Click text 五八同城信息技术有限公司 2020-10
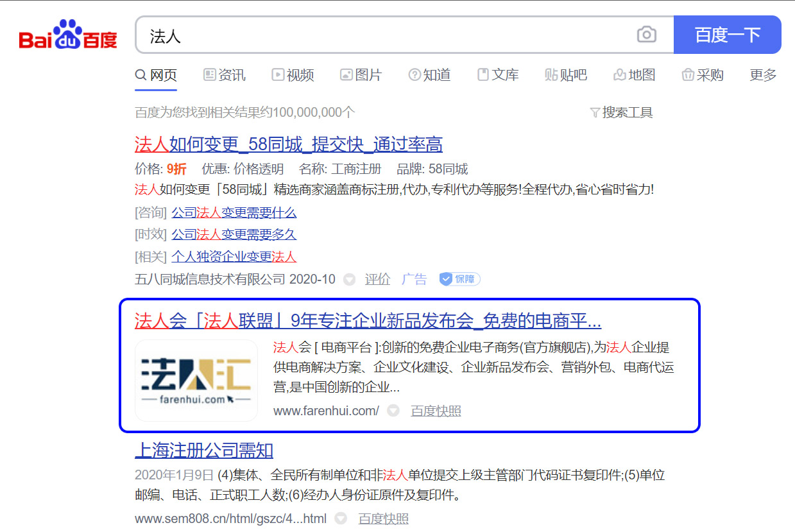This screenshot has height=532, width=795. (235, 279)
